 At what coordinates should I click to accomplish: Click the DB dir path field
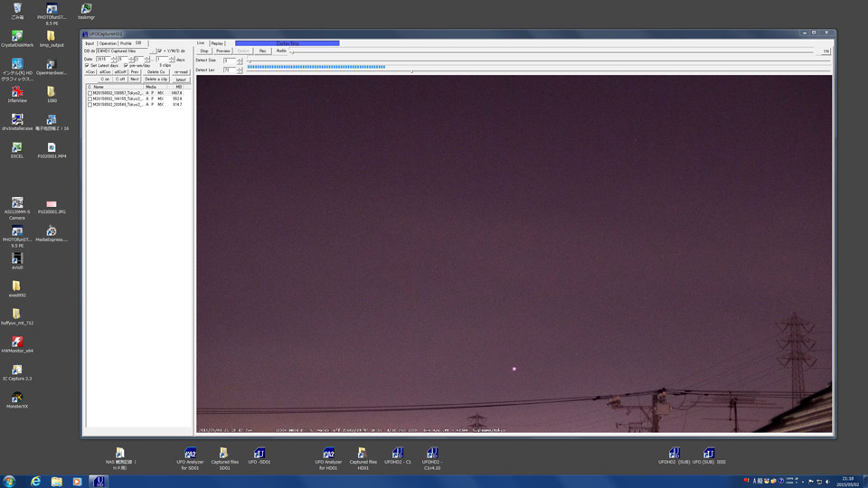point(122,51)
